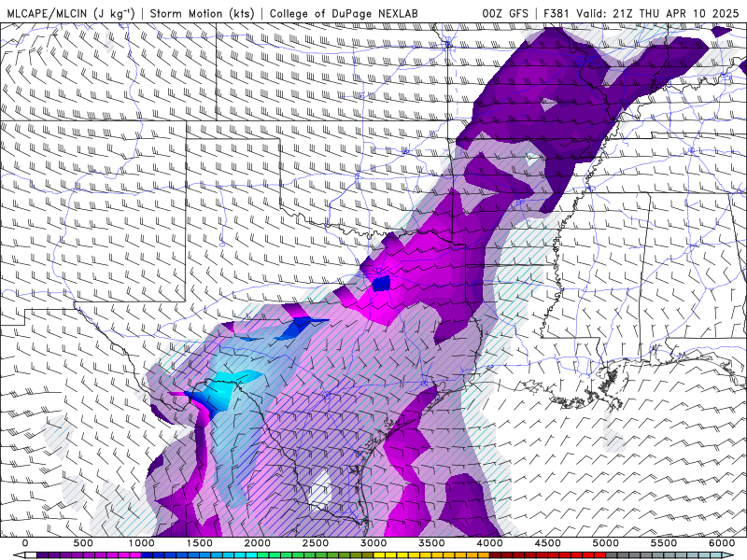
Task: Click the 5000 value on color scale
Action: point(606,543)
